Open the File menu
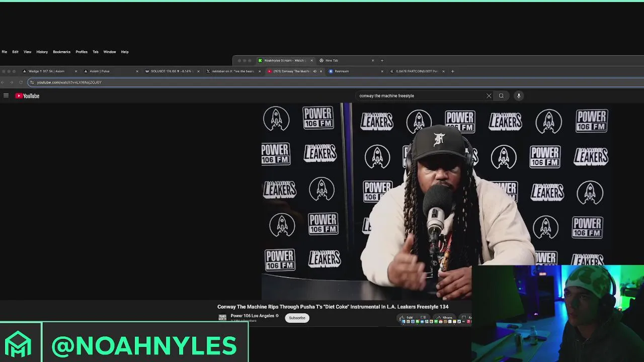The width and height of the screenshot is (644, 362). pyautogui.click(x=4, y=52)
